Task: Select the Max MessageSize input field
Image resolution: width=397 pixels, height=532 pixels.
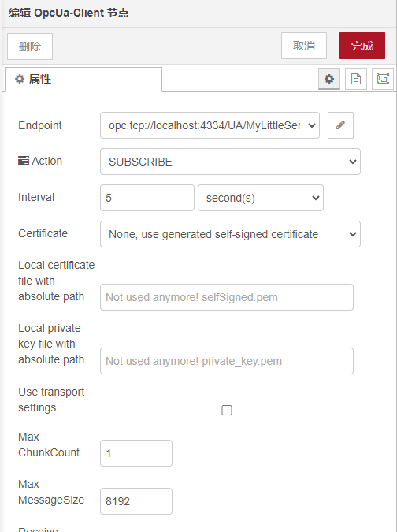Action: tap(136, 501)
